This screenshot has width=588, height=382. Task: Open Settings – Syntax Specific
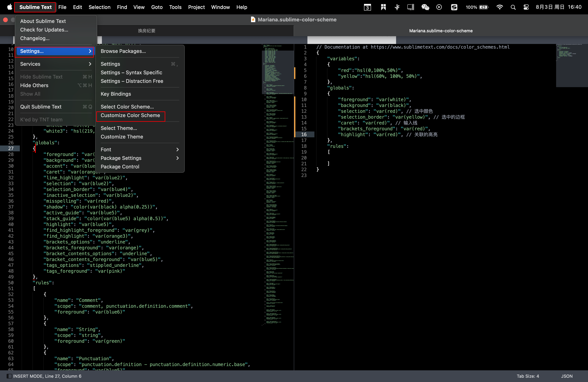[x=140, y=72]
